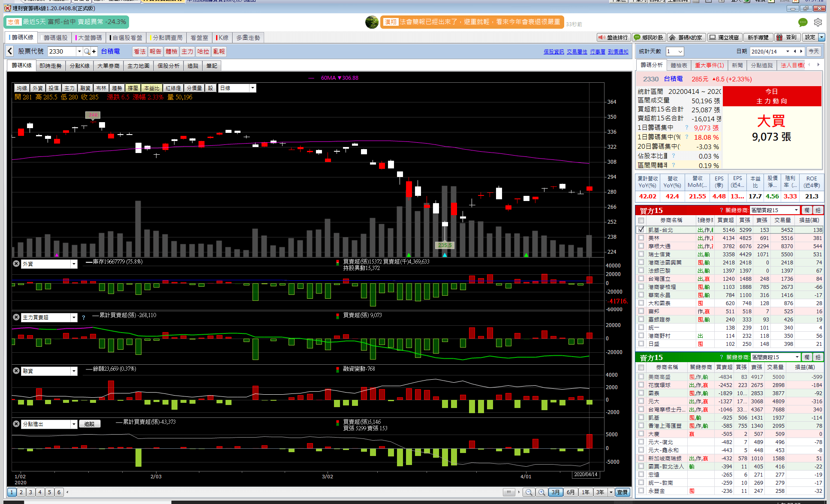Switch to 籌碼選股 main tab

(x=55, y=38)
